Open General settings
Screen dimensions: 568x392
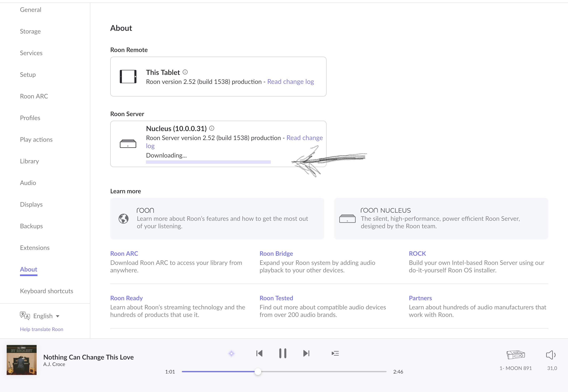pos(31,10)
